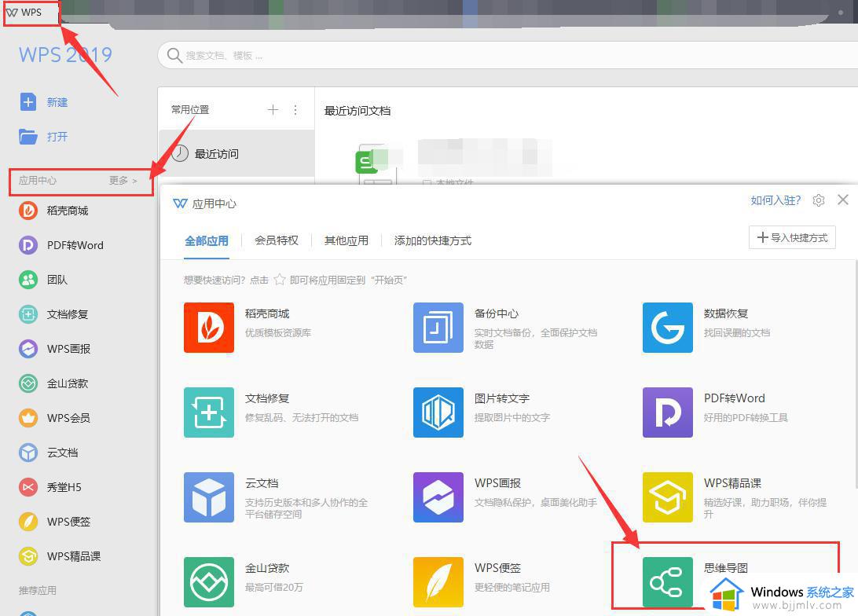Select 最近访问 in locations list
This screenshot has height=616, width=858.
[236, 154]
